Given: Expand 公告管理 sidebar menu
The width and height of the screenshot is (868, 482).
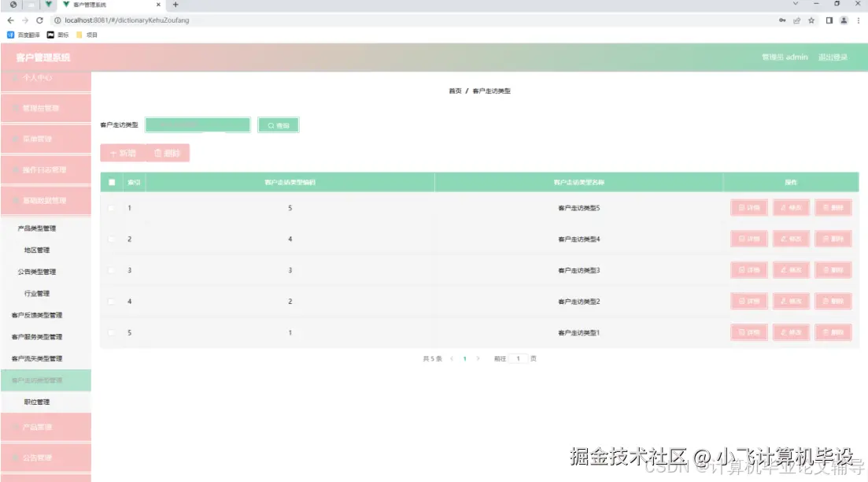Looking at the screenshot, I should pyautogui.click(x=46, y=458).
